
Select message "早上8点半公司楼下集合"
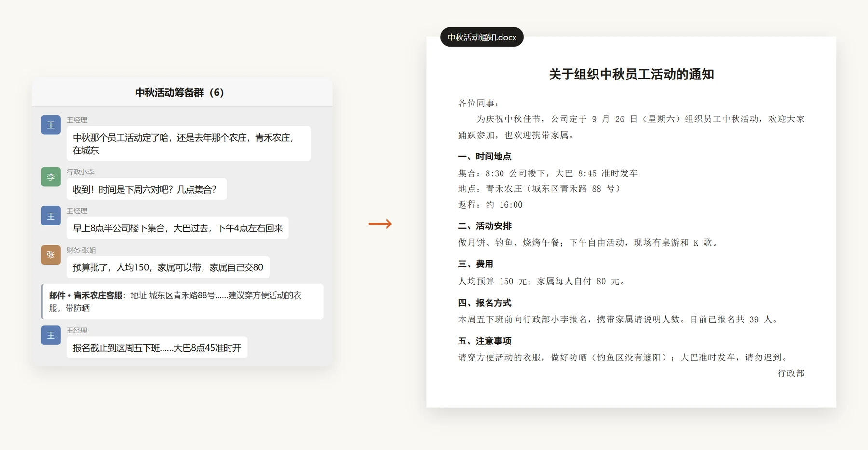point(177,228)
